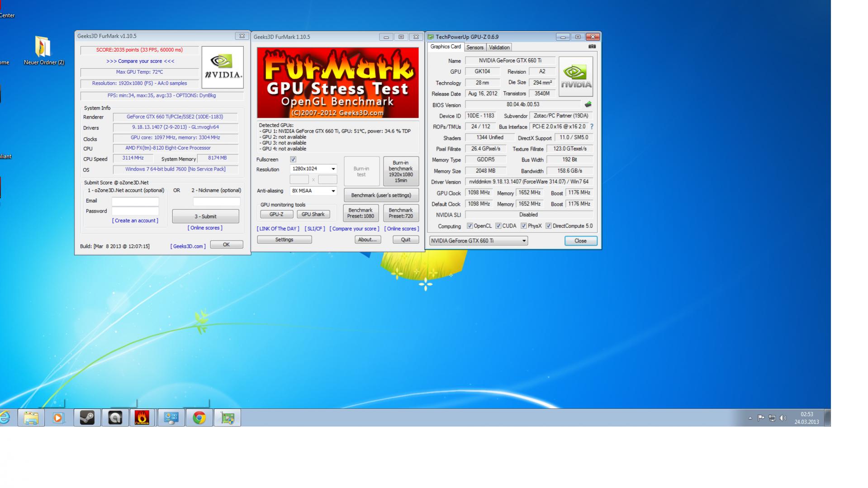Click the NVIDIA logo in FurMark score dialog
This screenshot has height=488, width=868.
point(223,67)
